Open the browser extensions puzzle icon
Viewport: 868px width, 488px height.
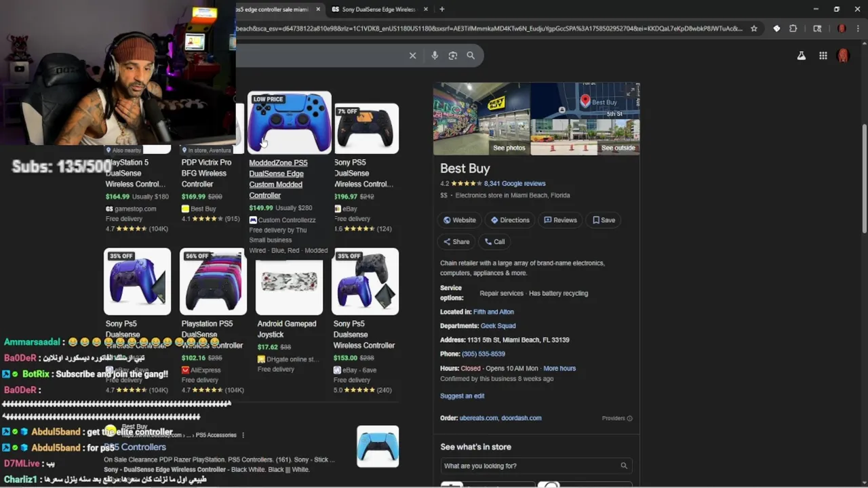[793, 28]
